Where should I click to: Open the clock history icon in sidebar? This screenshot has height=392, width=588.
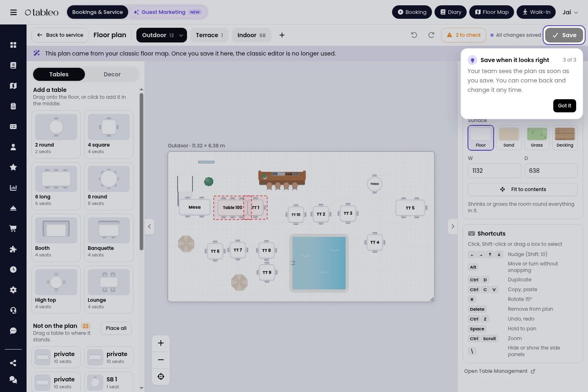click(x=13, y=269)
